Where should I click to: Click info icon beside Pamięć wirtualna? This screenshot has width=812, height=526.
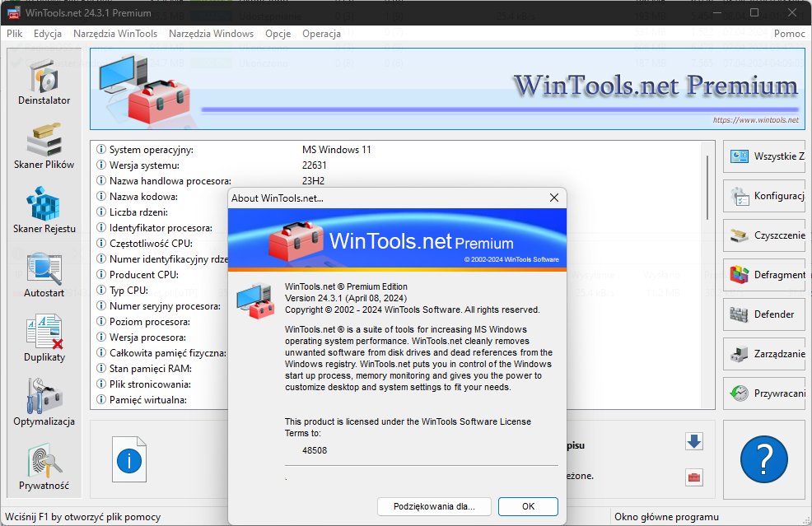(101, 399)
